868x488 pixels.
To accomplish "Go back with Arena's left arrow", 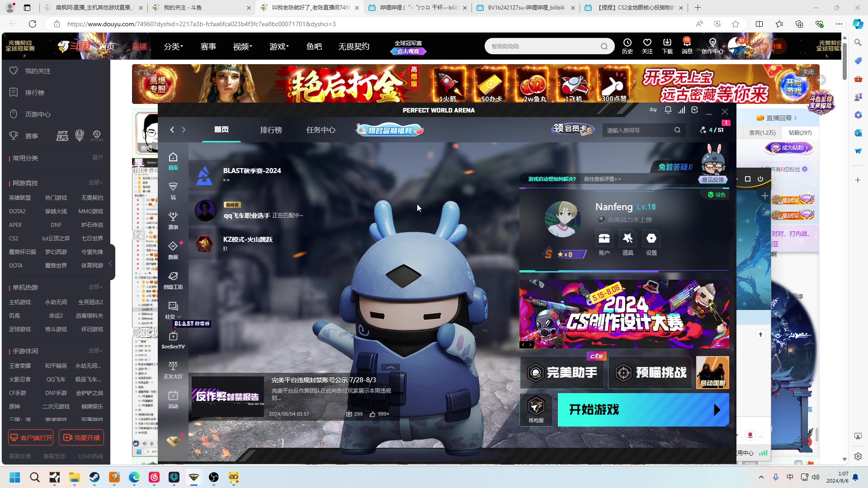I will 172,130.
